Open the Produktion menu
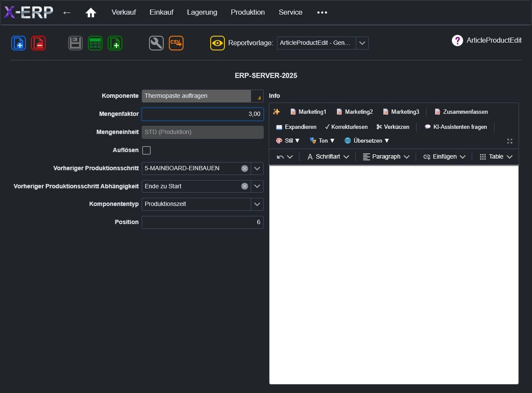This screenshot has height=393, width=532. [248, 12]
